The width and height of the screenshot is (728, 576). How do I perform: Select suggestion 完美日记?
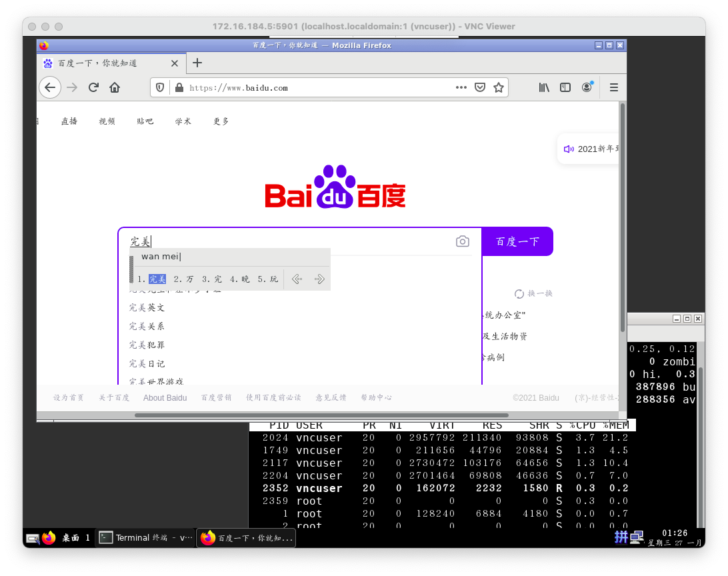[x=147, y=363]
